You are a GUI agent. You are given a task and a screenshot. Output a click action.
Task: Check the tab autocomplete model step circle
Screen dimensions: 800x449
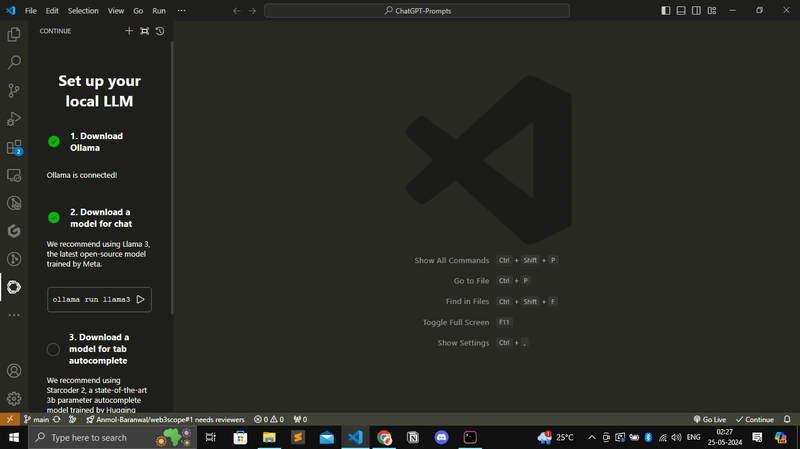click(53, 350)
